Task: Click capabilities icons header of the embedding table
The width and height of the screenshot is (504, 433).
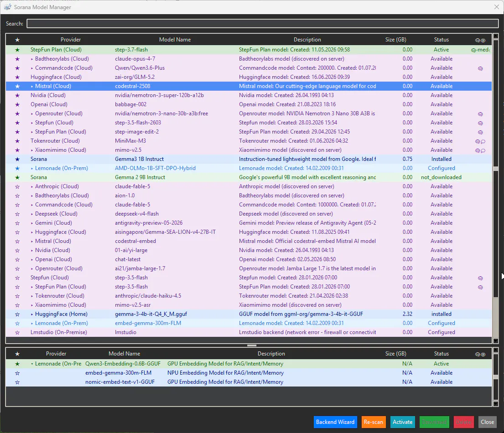Action: (x=480, y=354)
